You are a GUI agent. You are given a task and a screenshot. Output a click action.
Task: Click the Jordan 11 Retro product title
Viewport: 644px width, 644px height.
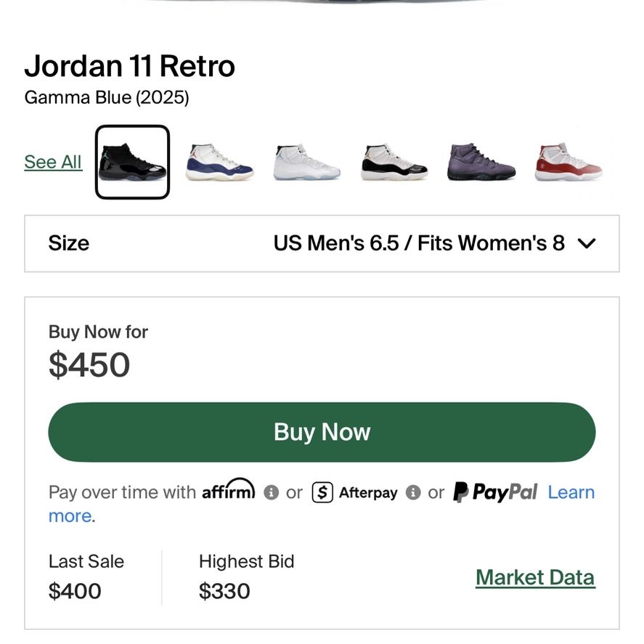tap(130, 66)
